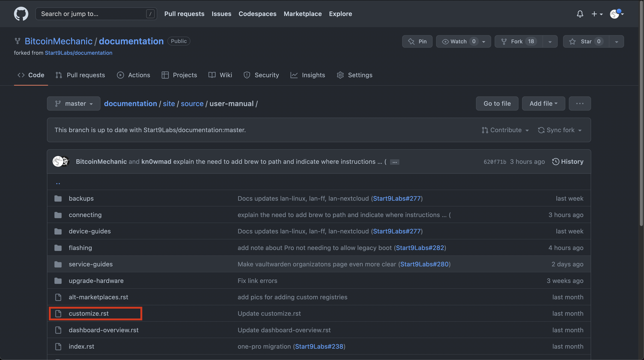The image size is (644, 360).
Task: Expand the Contribute dropdown
Action: click(505, 130)
